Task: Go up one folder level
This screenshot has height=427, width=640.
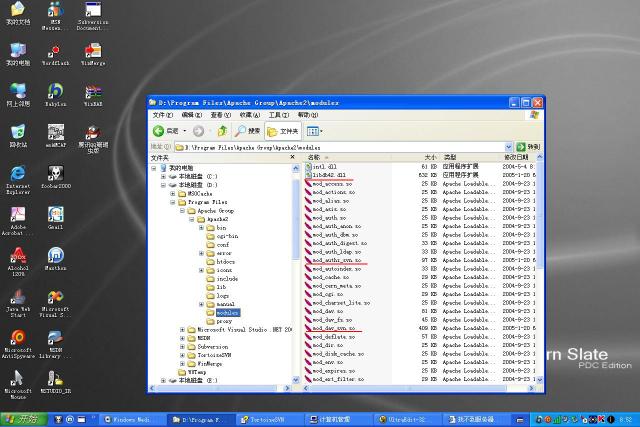Action: [x=222, y=131]
